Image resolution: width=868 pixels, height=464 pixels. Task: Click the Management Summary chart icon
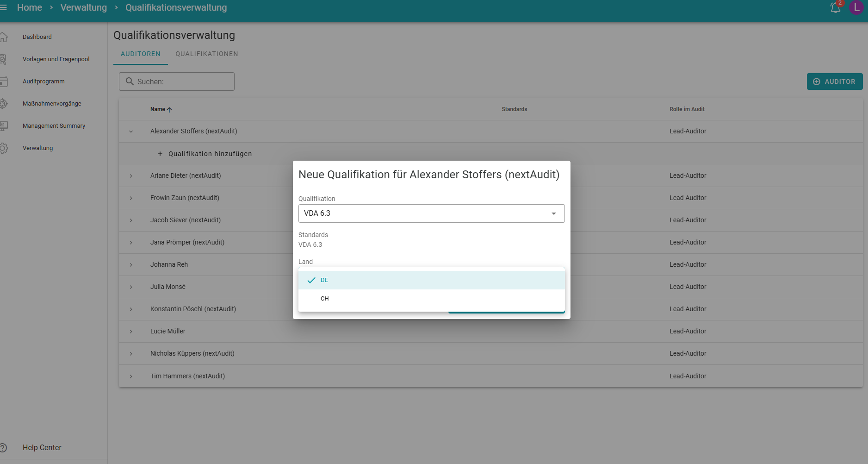click(4, 126)
